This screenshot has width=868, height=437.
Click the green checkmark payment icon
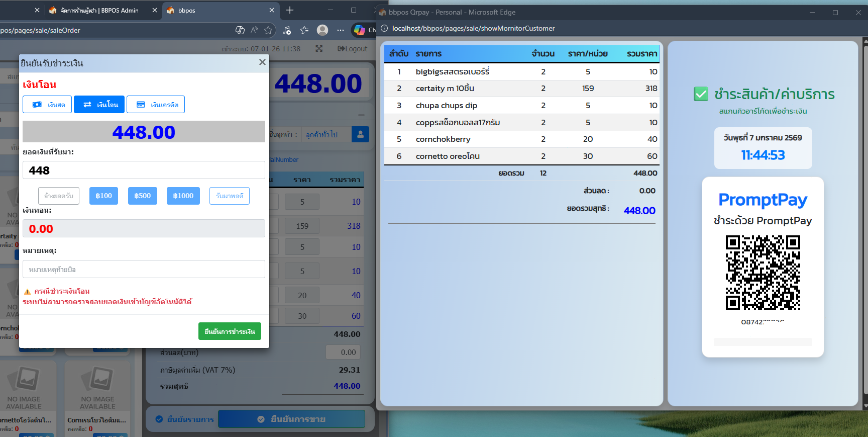pyautogui.click(x=701, y=94)
